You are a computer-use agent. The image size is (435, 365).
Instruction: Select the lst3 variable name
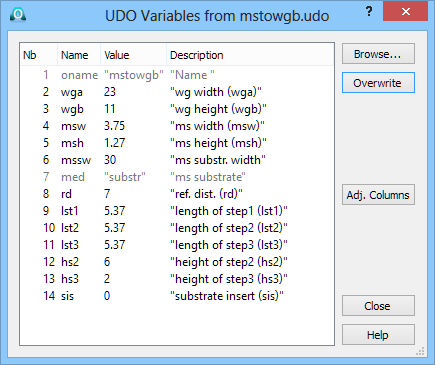tap(70, 245)
